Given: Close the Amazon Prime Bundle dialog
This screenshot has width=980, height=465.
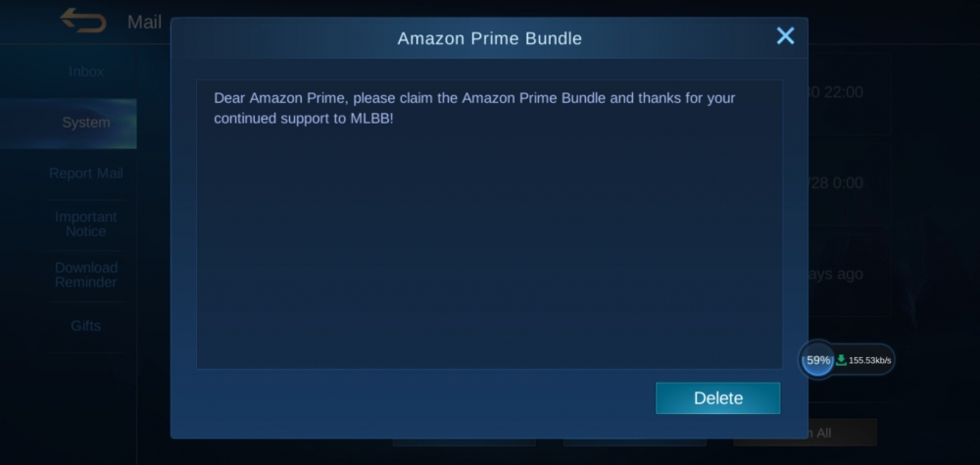Looking at the screenshot, I should pos(785,35).
